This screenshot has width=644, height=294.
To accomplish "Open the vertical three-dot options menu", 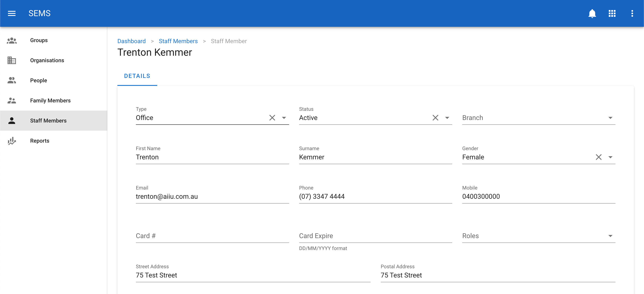I will (x=632, y=13).
